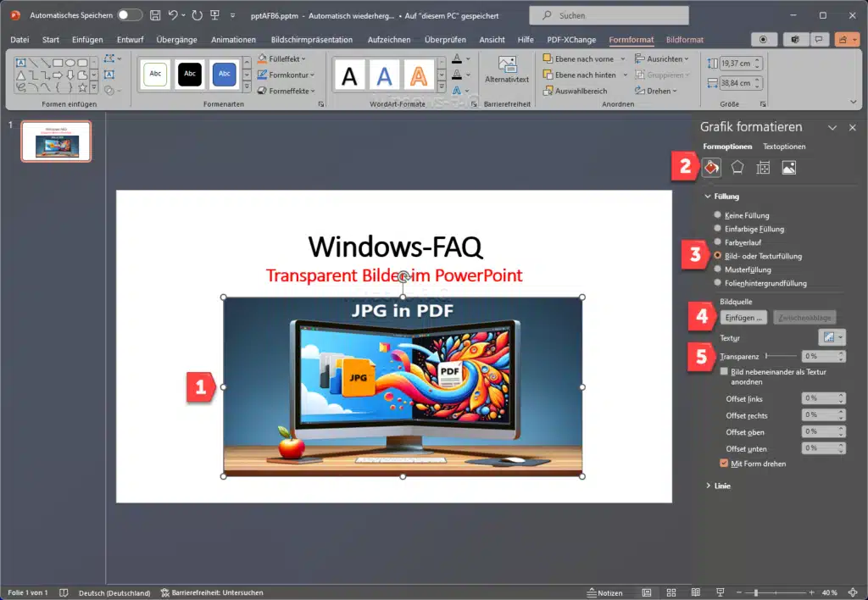This screenshot has width=868, height=600.
Task: Switch to Textoptionen tab in pane
Action: (x=784, y=147)
